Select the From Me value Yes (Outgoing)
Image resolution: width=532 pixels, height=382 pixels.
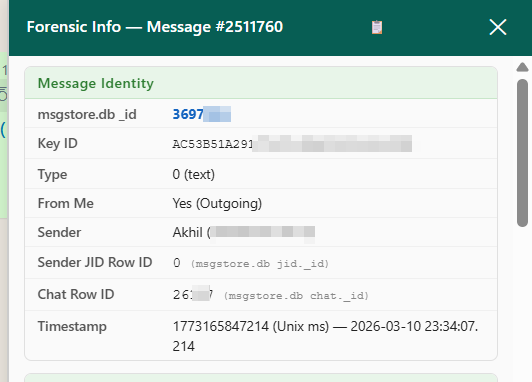(217, 204)
